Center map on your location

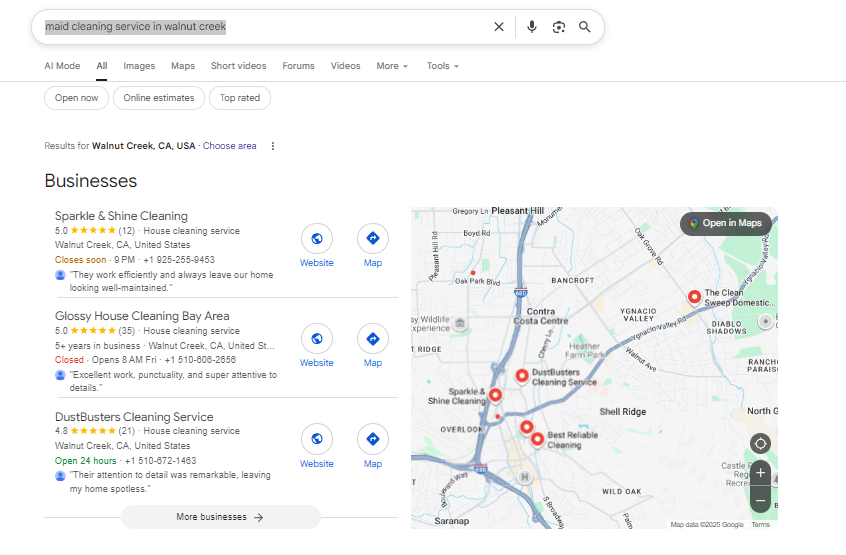point(760,443)
